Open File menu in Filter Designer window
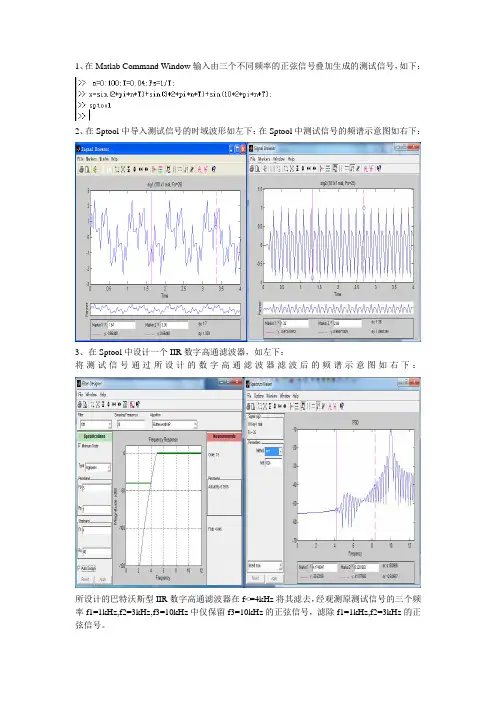Screen dimensions: 496x702 (x=81, y=394)
